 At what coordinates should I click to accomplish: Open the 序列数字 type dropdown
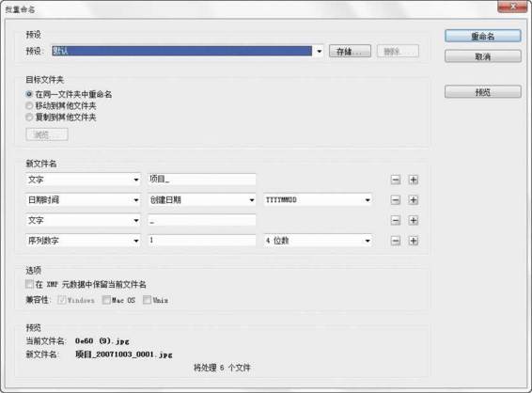point(83,241)
